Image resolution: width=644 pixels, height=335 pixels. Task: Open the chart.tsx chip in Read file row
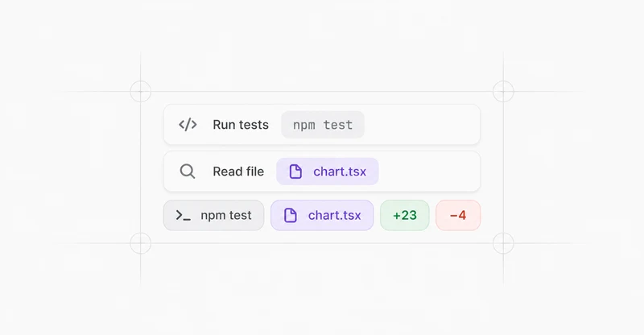pos(328,172)
